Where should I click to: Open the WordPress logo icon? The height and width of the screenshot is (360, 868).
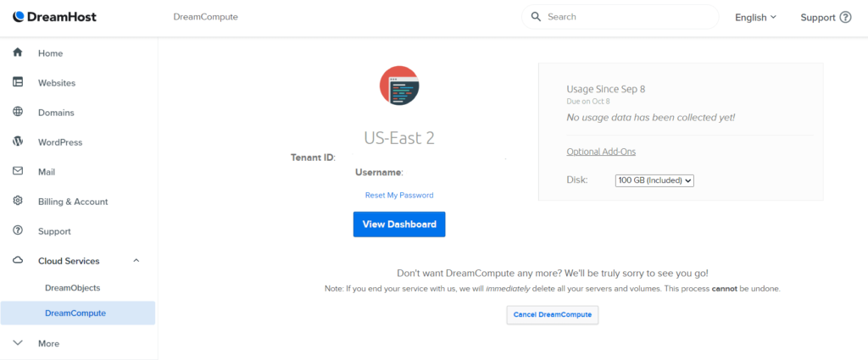(x=18, y=141)
